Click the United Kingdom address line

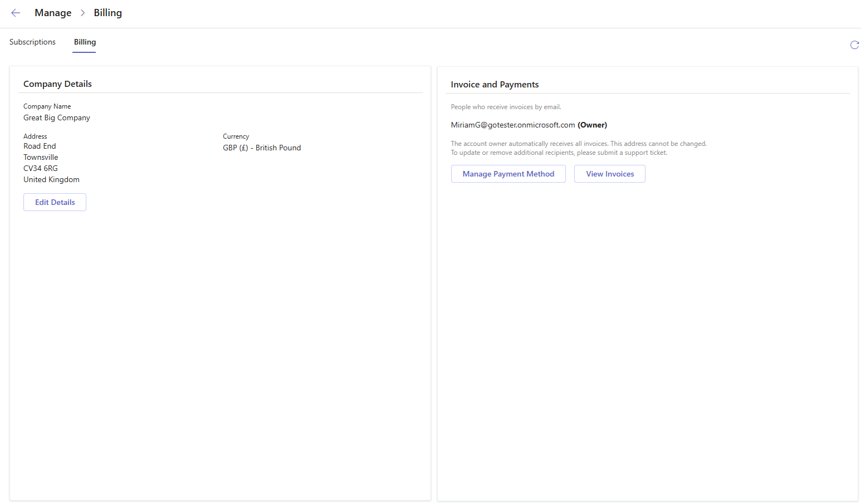click(51, 180)
